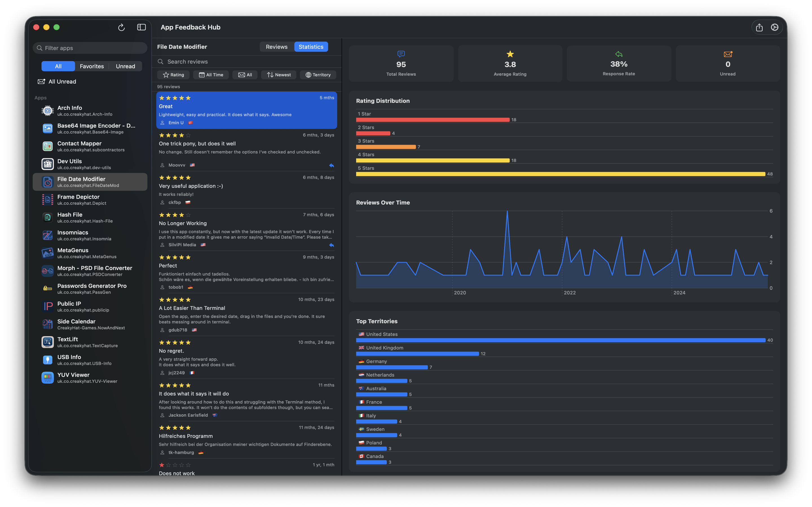Screen dimensions: 812x507
Task: Switch the app filter to Favorites
Action: point(92,66)
